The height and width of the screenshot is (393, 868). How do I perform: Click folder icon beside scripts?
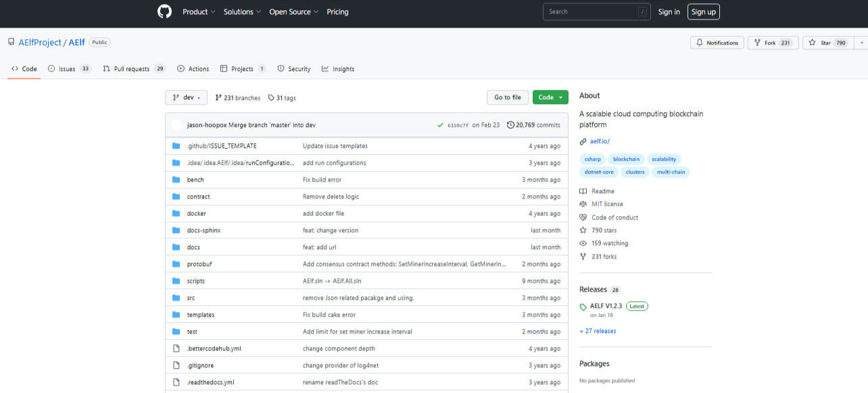point(176,281)
